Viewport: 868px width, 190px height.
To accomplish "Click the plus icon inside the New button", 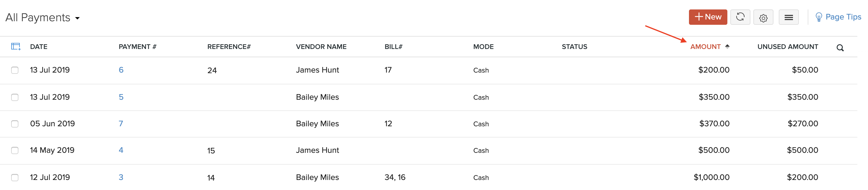I will 699,17.
